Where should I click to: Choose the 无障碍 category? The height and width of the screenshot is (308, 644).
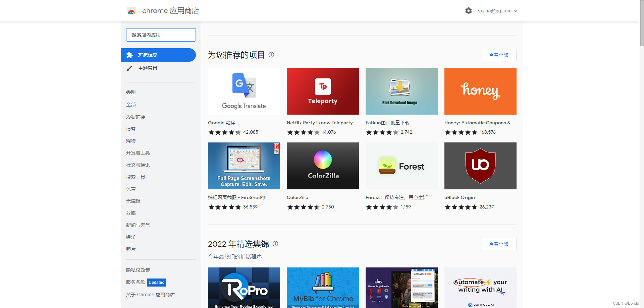pos(133,201)
